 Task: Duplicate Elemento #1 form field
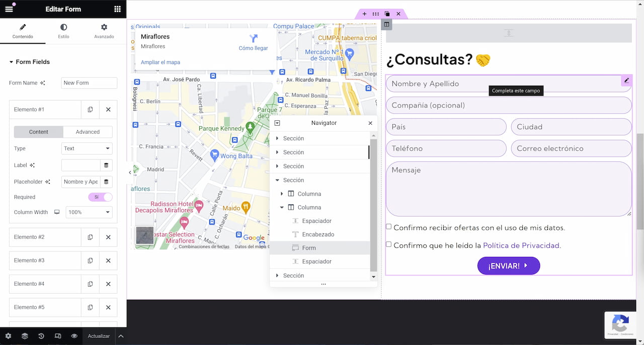coord(90,110)
